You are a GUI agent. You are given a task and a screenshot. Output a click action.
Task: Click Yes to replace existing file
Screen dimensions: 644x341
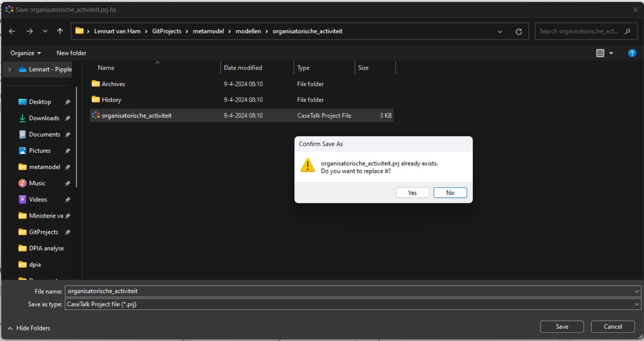(412, 193)
